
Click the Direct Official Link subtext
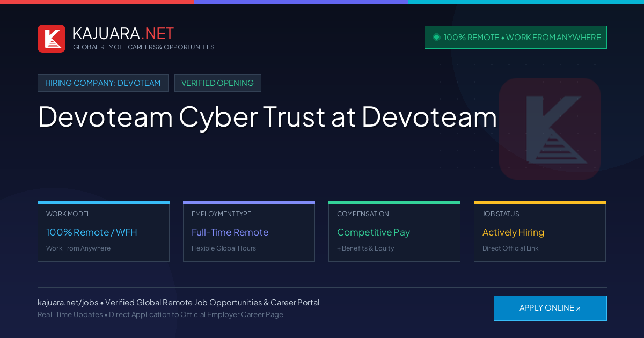[x=510, y=248]
